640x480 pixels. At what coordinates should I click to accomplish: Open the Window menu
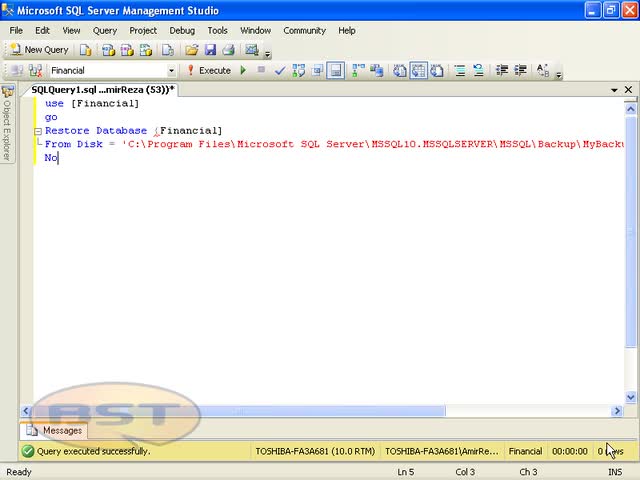pyautogui.click(x=256, y=31)
